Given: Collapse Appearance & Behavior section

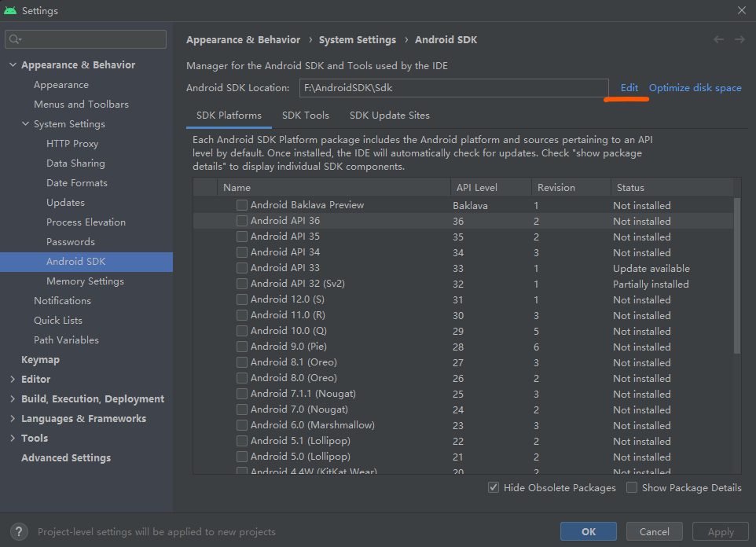Looking at the screenshot, I should point(13,64).
